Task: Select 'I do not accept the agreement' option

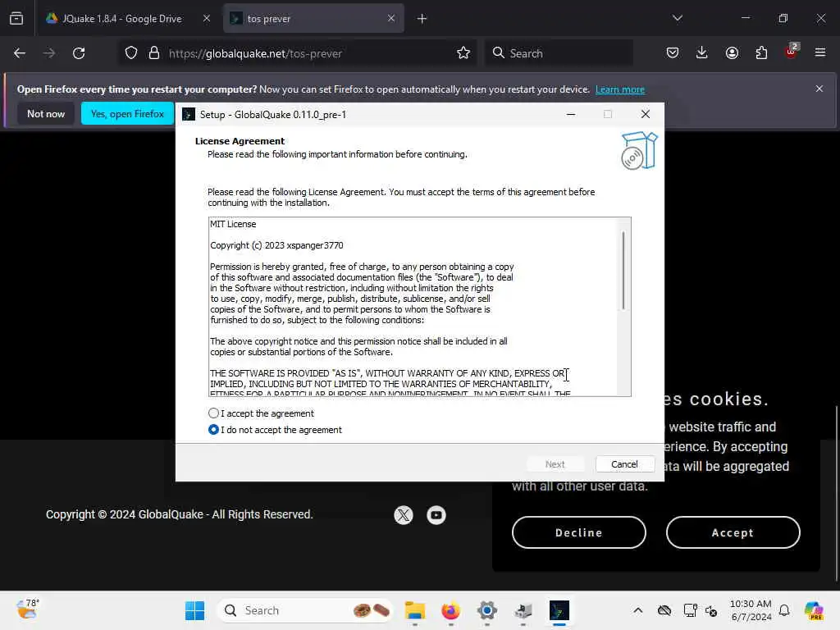Action: (213, 430)
